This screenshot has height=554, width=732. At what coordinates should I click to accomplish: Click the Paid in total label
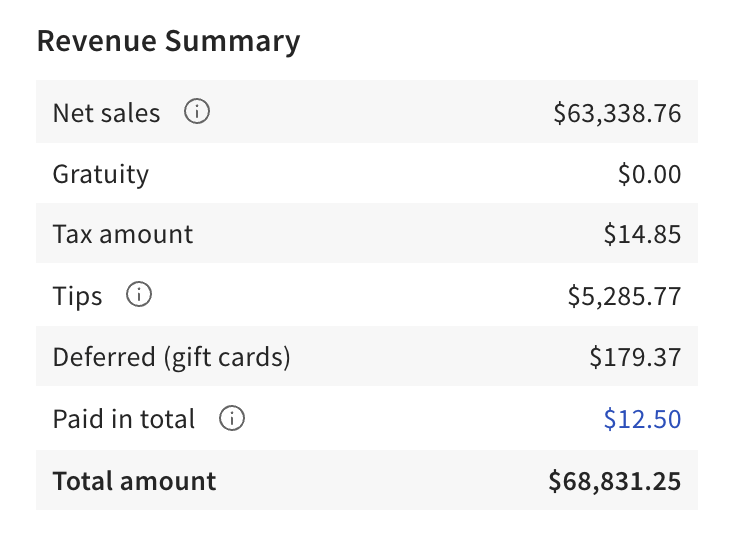click(x=123, y=419)
